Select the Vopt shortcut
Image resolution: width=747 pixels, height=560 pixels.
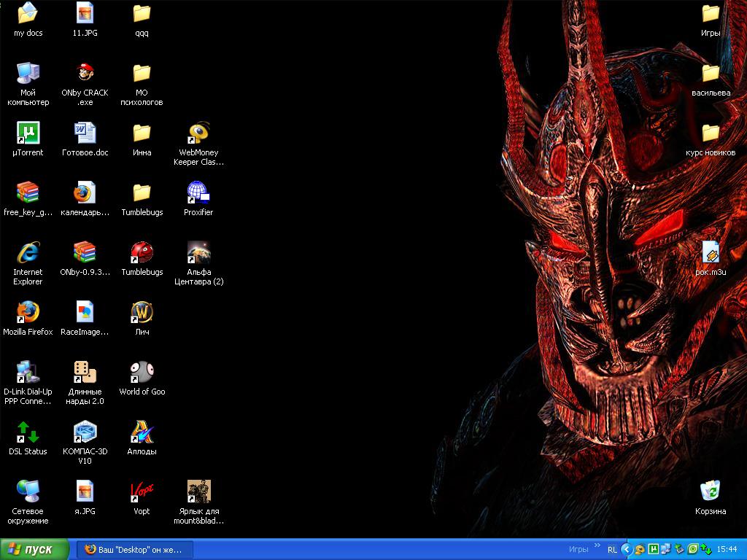pos(142,491)
